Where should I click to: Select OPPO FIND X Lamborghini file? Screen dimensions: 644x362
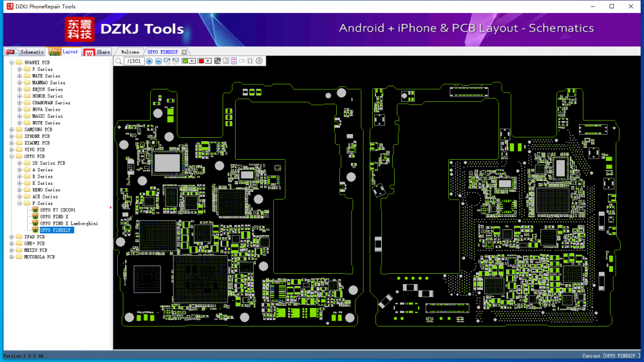(x=69, y=224)
